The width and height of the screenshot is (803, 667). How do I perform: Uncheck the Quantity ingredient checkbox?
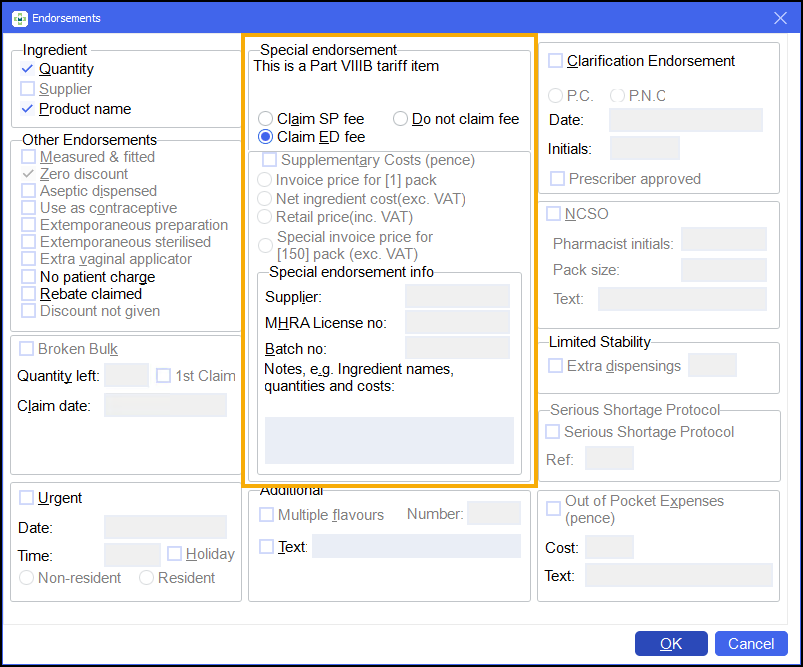(28, 69)
